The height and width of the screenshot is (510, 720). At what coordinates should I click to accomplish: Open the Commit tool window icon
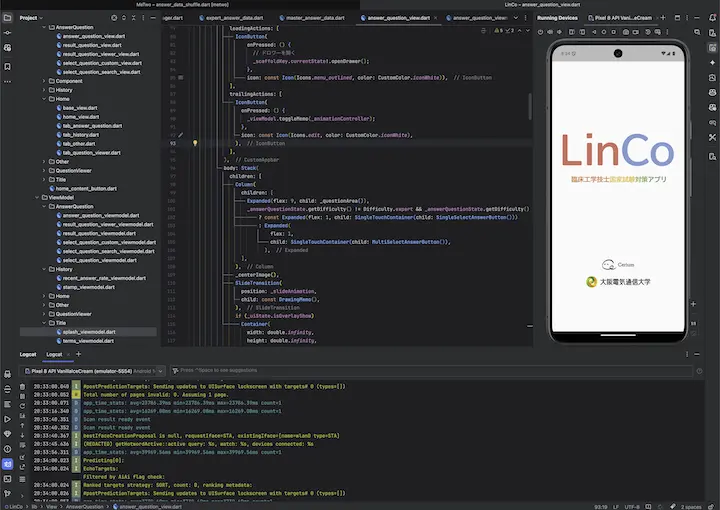(7, 33)
